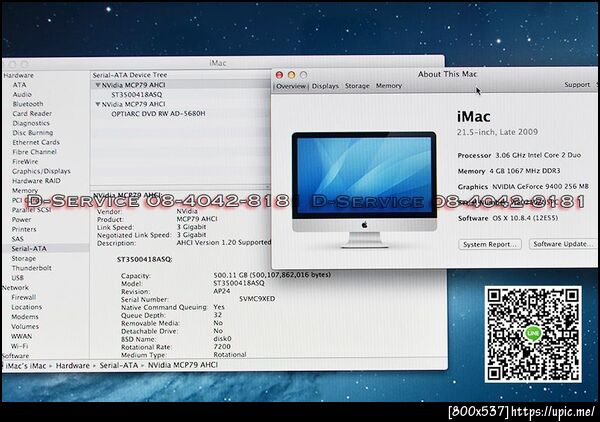
Task: Click the Serial-ATA Device Tree column header
Action: tap(130, 75)
